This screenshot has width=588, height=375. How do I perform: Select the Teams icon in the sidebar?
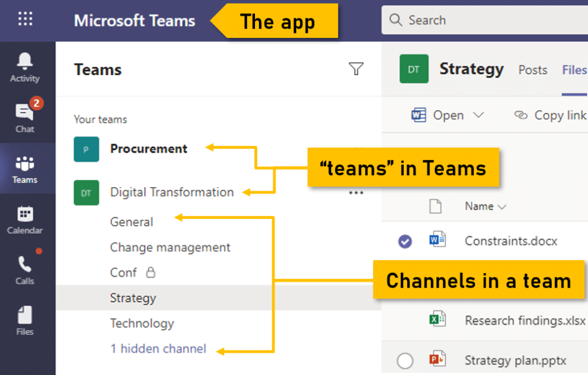pos(24,167)
